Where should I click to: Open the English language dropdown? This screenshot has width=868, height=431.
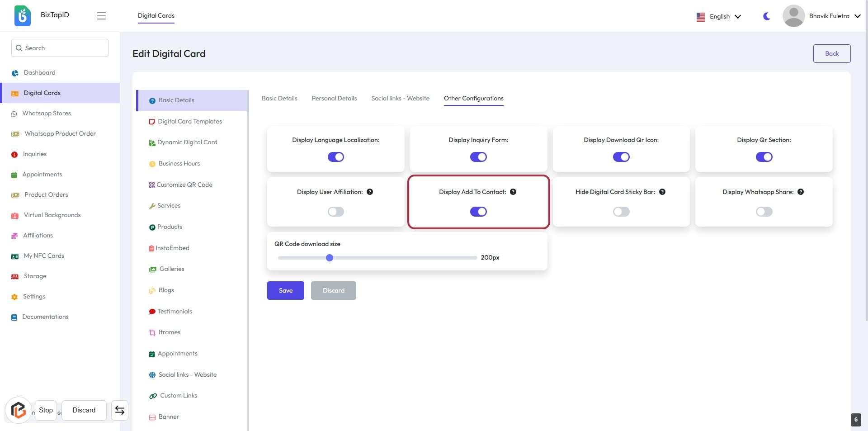719,16
